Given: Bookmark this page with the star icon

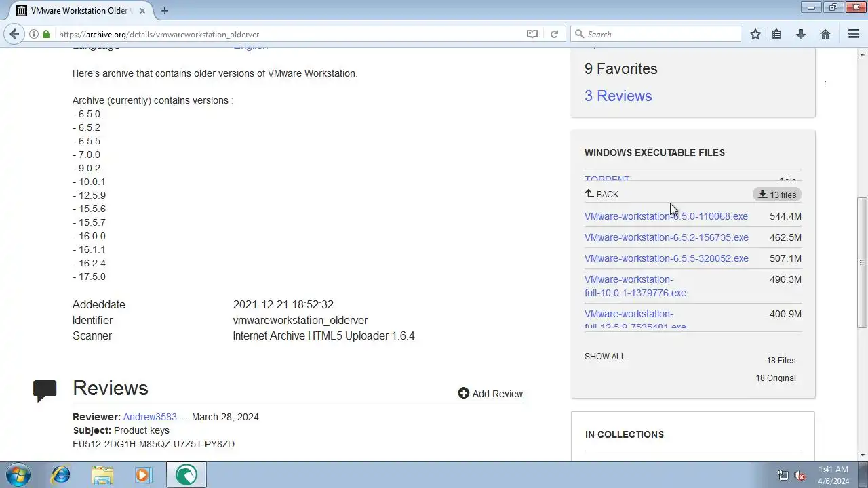Looking at the screenshot, I should pyautogui.click(x=755, y=34).
